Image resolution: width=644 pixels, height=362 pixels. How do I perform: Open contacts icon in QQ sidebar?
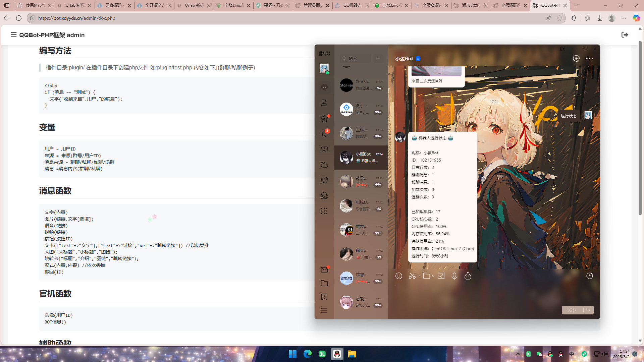point(324,103)
